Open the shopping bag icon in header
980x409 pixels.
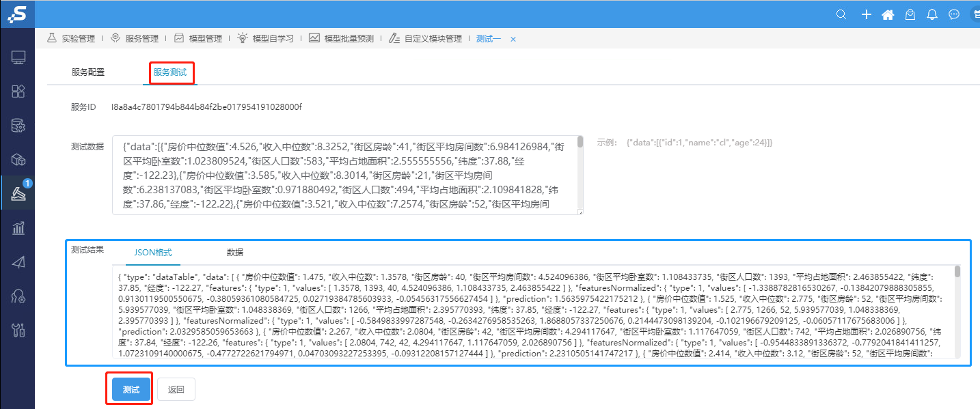click(x=910, y=14)
